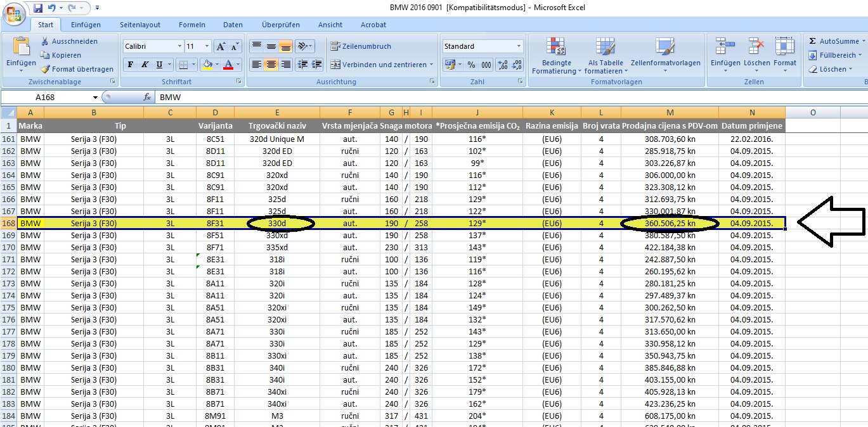
Task: Align cell content to bottom
Action: click(x=285, y=46)
